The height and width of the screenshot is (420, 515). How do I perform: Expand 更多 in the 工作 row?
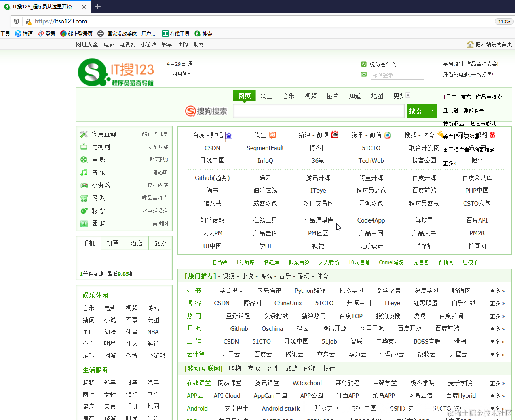pyautogui.click(x=498, y=342)
